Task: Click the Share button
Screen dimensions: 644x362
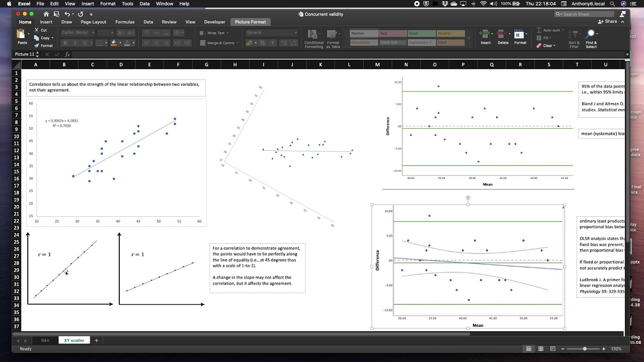Action: pyautogui.click(x=608, y=22)
